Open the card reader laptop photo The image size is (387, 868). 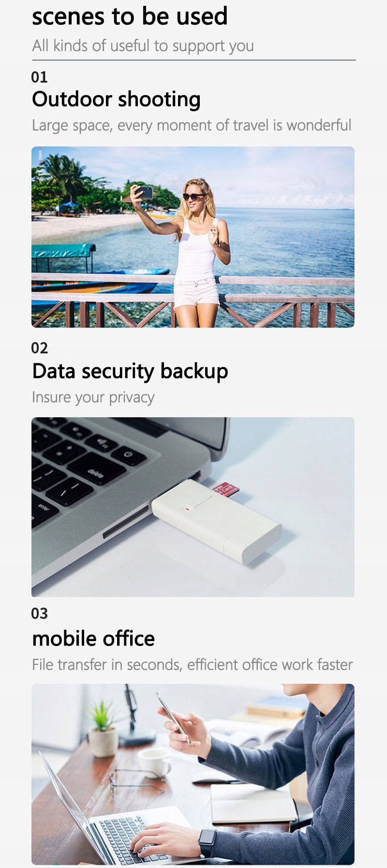(x=193, y=507)
